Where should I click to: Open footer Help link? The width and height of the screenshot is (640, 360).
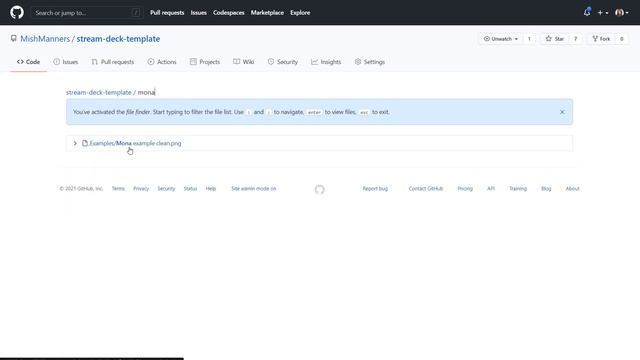(x=211, y=189)
